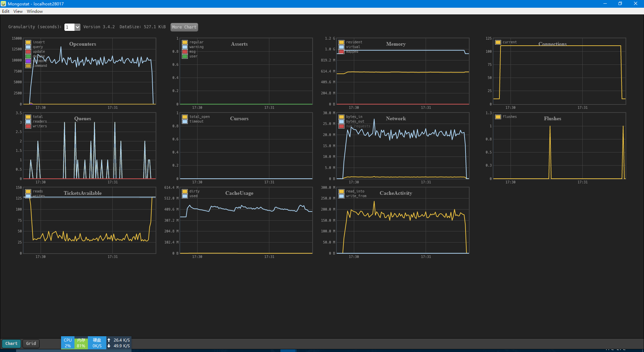This screenshot has width=644, height=352.
Task: Toggle the query series swatch in Opcounters
Action: [28, 47]
